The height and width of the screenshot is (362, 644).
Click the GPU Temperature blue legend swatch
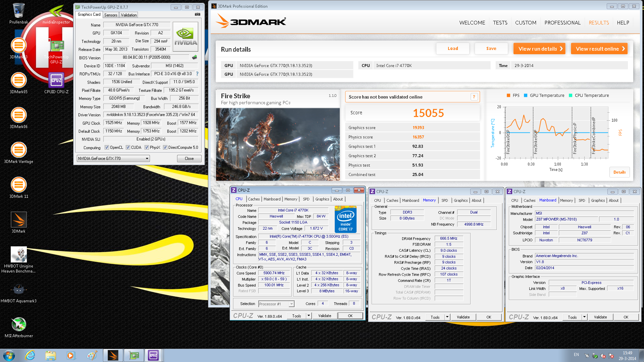click(526, 96)
